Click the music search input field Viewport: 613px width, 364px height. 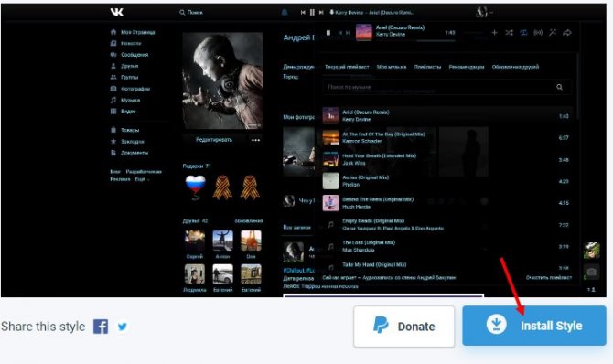(446, 87)
